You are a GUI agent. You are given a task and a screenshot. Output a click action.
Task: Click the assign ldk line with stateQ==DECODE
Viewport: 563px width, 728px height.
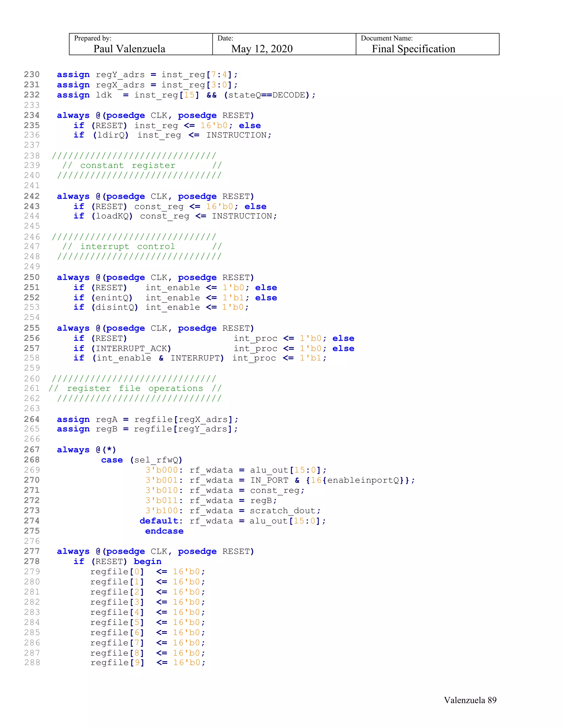click(186, 95)
